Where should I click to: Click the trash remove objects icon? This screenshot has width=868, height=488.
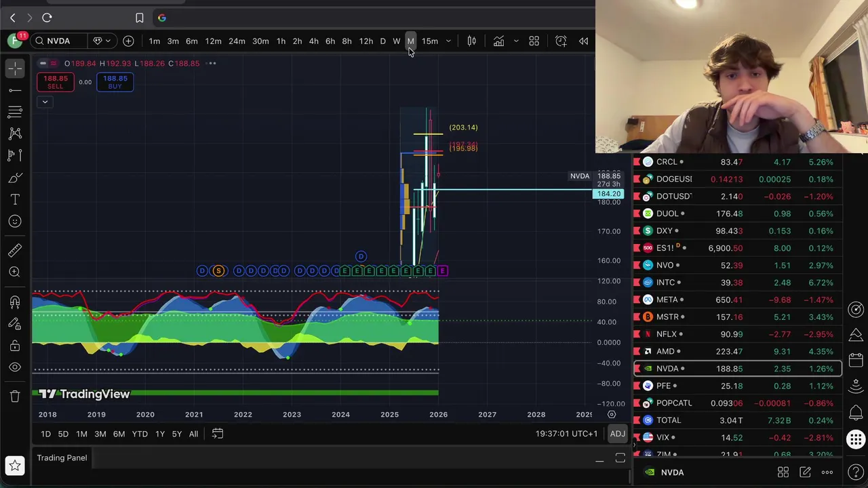[15, 396]
